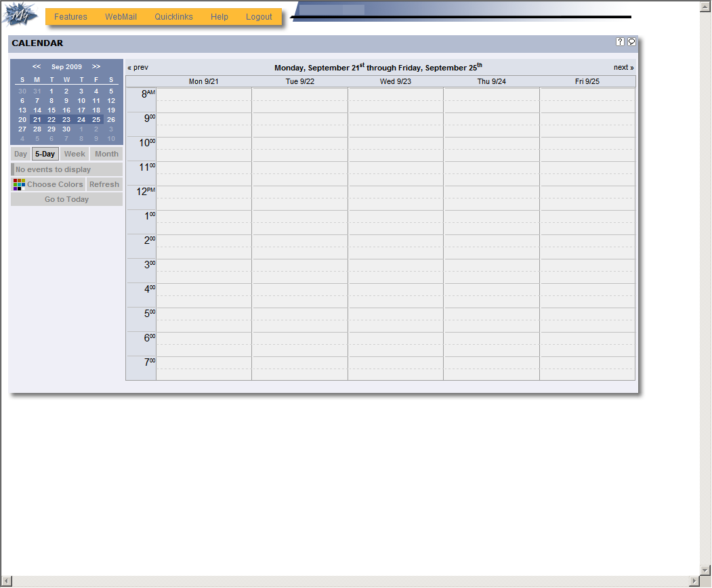This screenshot has height=588, width=712.
Task: Go to next month in mini calendar
Action: (96, 66)
